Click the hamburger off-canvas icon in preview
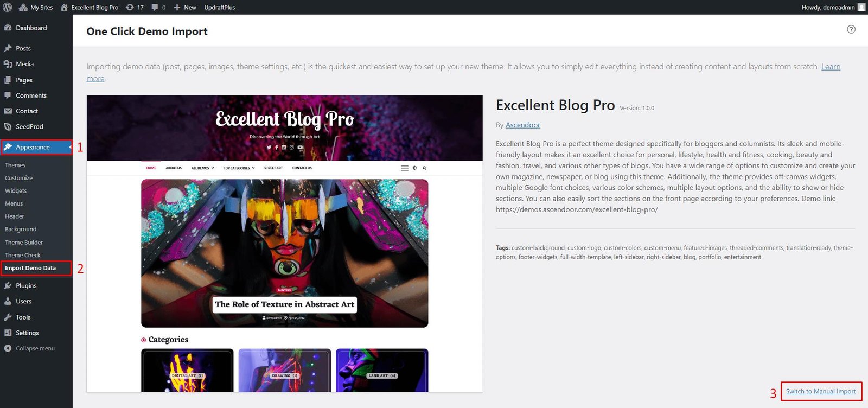The width and height of the screenshot is (868, 408). [x=405, y=168]
